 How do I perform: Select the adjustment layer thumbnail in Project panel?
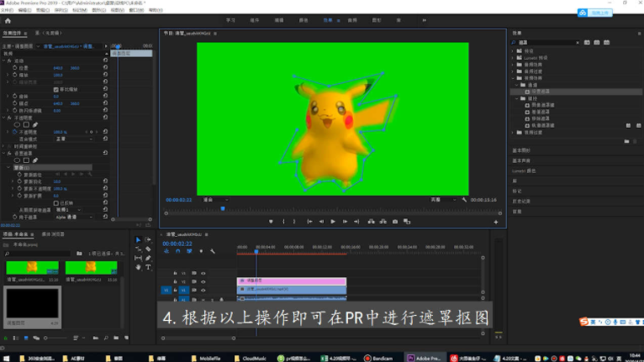[32, 303]
